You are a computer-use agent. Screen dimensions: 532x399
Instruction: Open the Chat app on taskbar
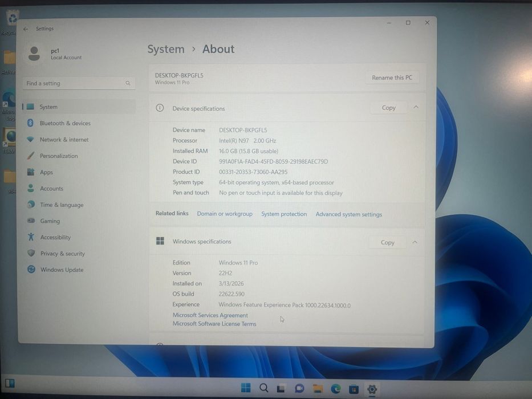[299, 389]
